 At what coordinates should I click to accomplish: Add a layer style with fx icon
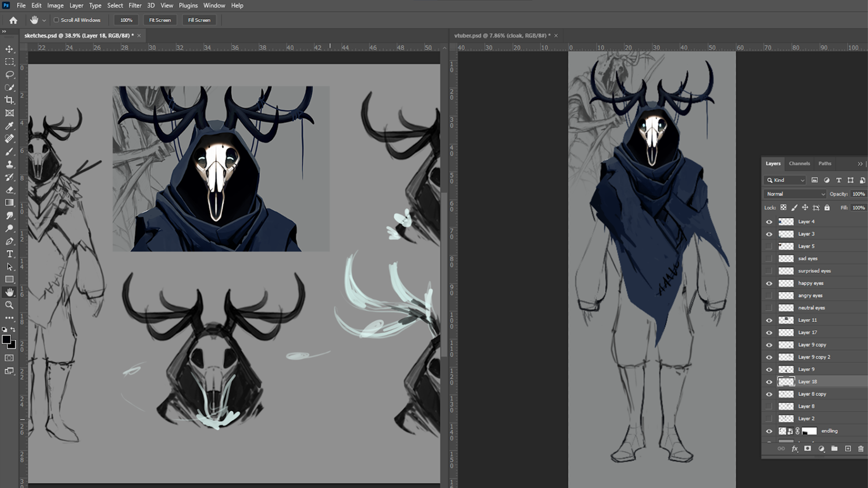pos(794,449)
